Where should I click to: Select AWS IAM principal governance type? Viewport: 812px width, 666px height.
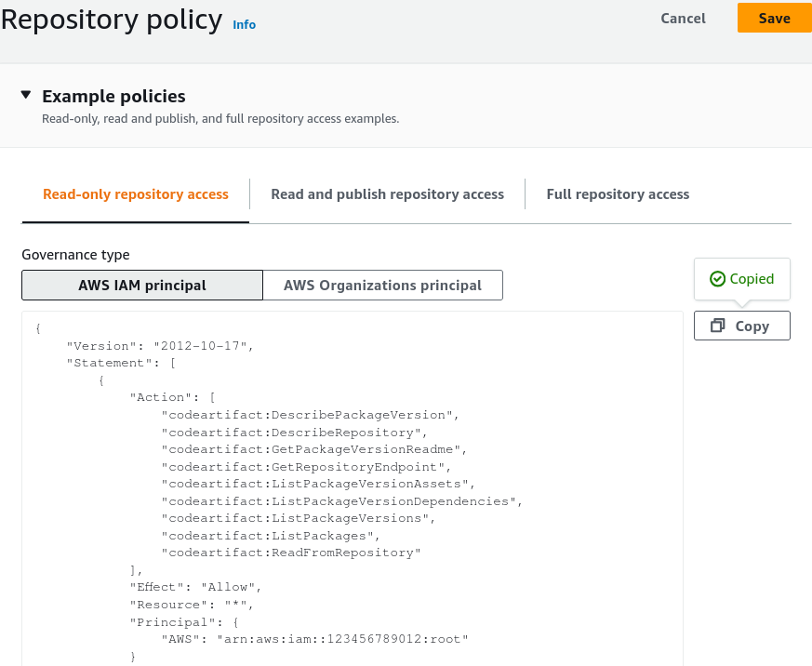[x=142, y=286]
